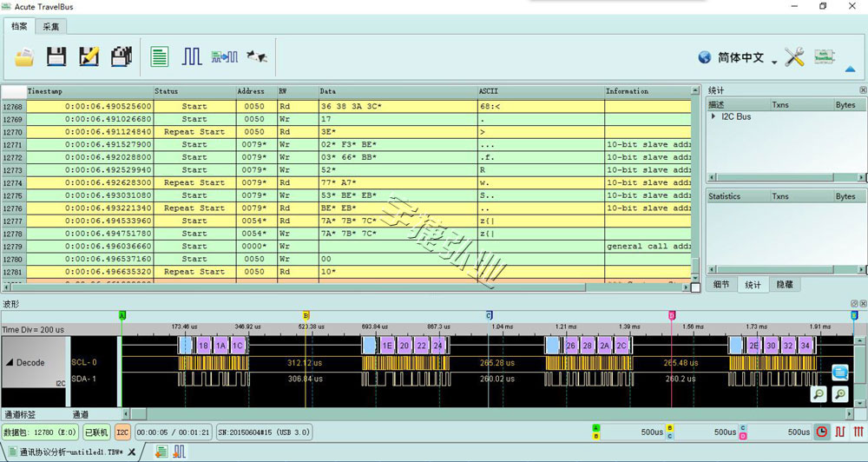Click the connector plug icon in toolbar

pos(257,56)
